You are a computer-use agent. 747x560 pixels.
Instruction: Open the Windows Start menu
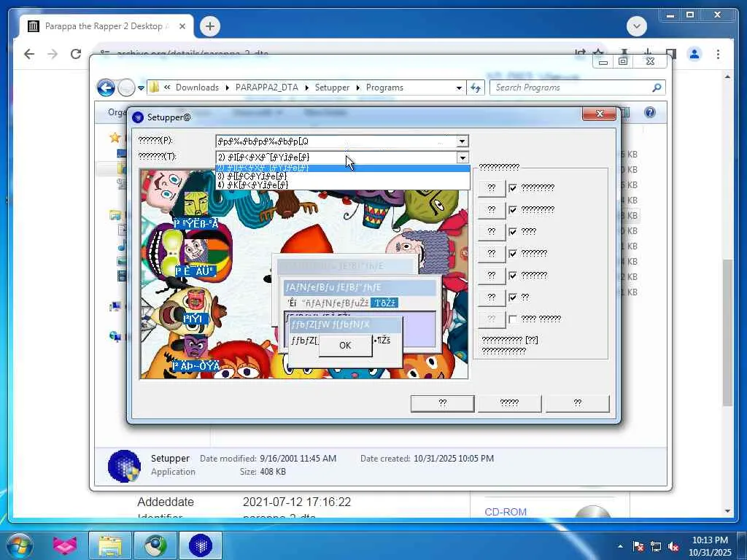(18, 545)
